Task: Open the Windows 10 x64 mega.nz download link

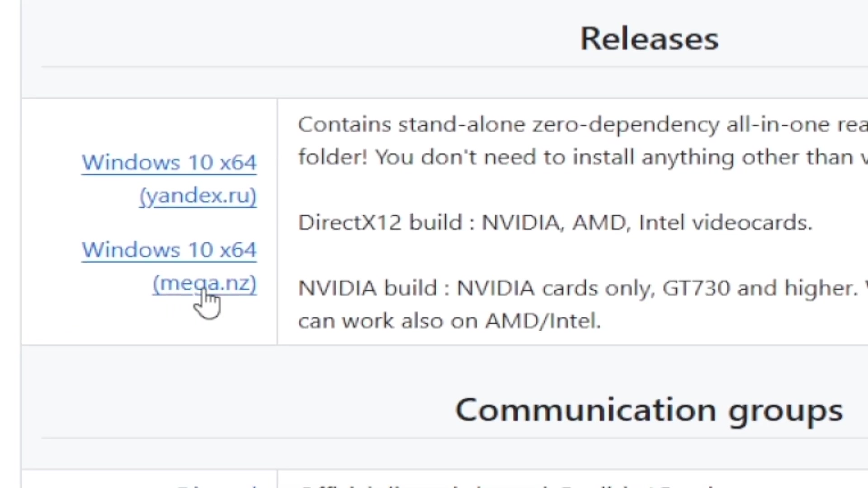Action: click(x=169, y=250)
